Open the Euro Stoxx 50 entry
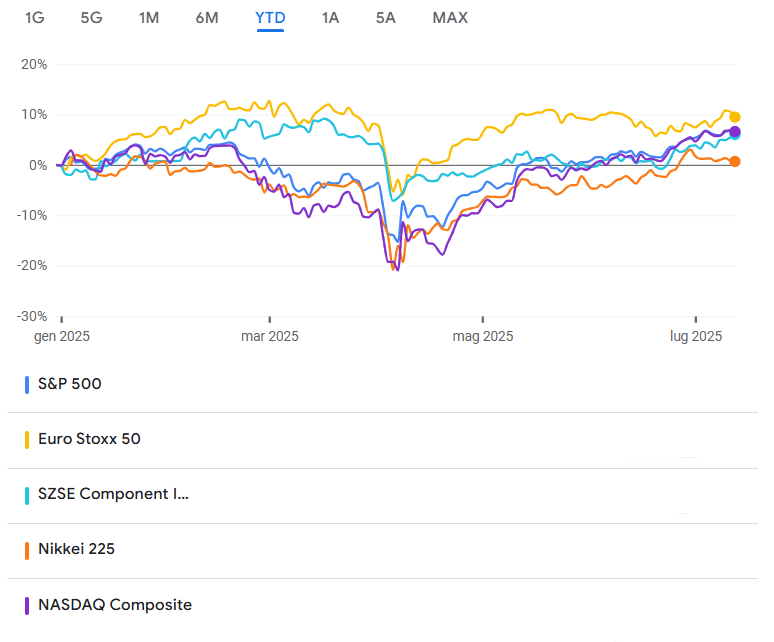 89,439
